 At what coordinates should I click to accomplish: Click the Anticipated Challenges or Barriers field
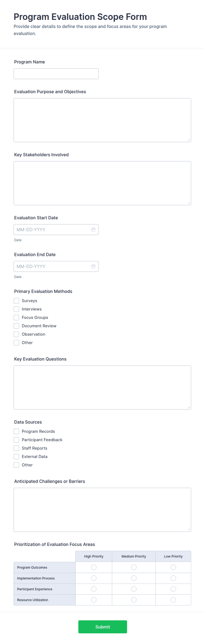(x=102, y=510)
